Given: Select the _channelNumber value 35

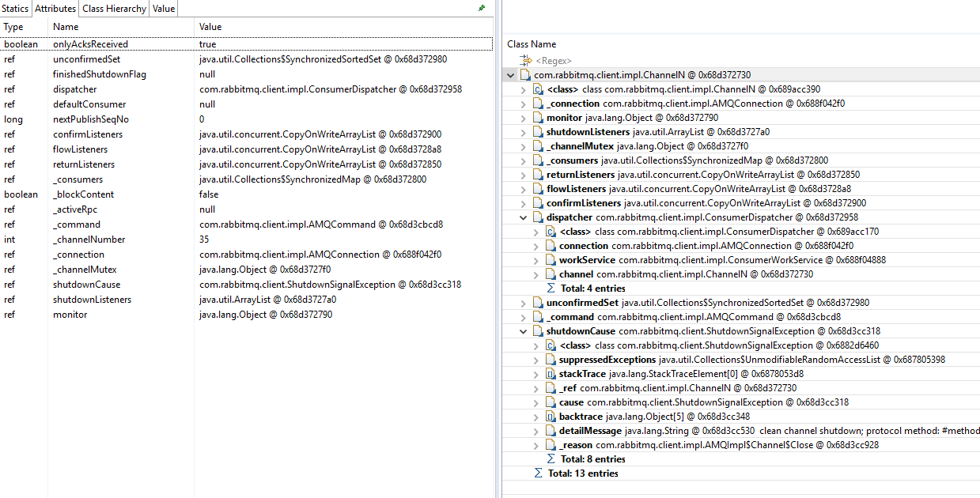Looking at the screenshot, I should 204,240.
